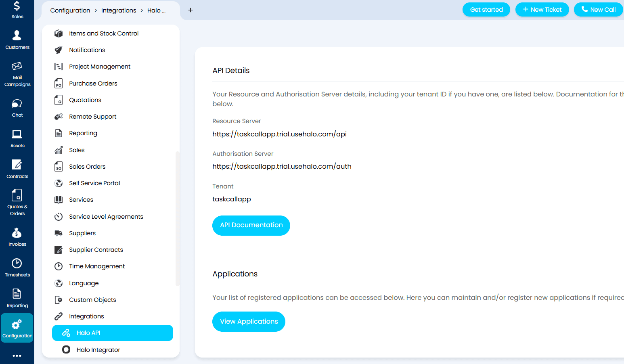This screenshot has height=364, width=624.
Task: Click the Resource Server URL text
Action: pyautogui.click(x=280, y=134)
